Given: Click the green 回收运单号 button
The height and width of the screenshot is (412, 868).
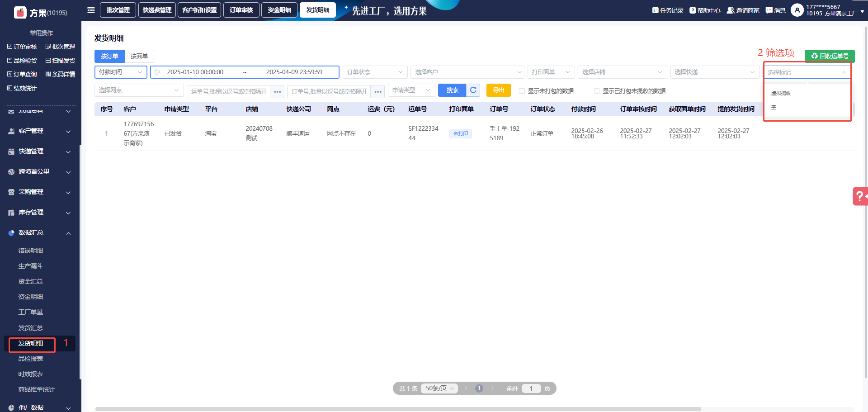Looking at the screenshot, I should pos(830,56).
